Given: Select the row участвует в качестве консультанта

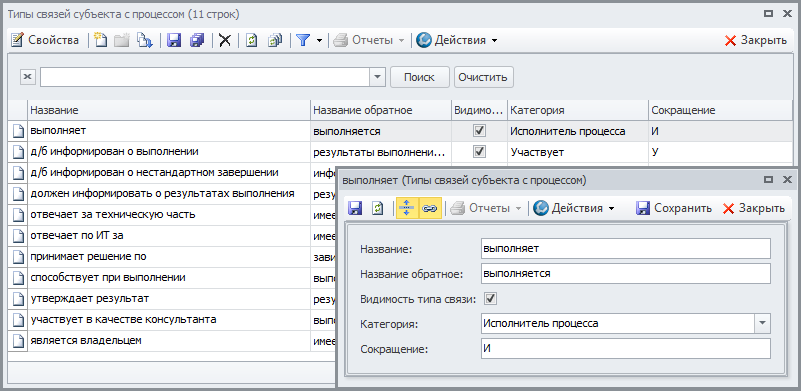Looking at the screenshot, I should tap(169, 319).
